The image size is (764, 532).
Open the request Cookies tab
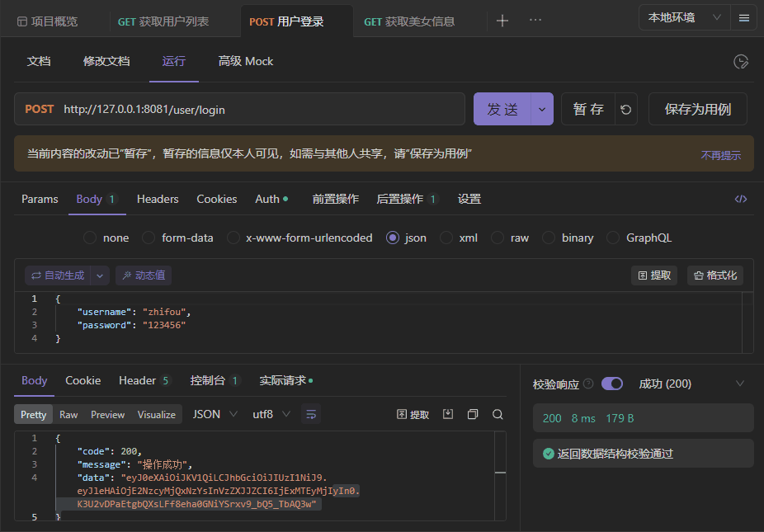coord(217,199)
